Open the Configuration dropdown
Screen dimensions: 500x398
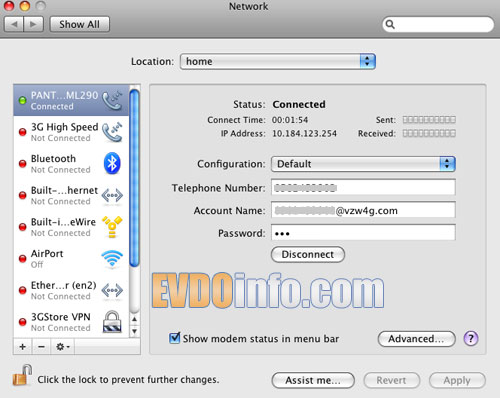363,164
